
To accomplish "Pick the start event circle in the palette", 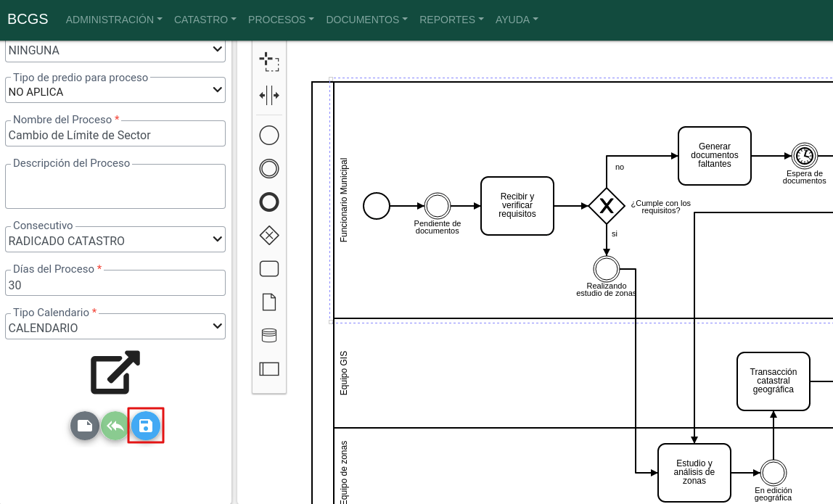I will tap(269, 136).
